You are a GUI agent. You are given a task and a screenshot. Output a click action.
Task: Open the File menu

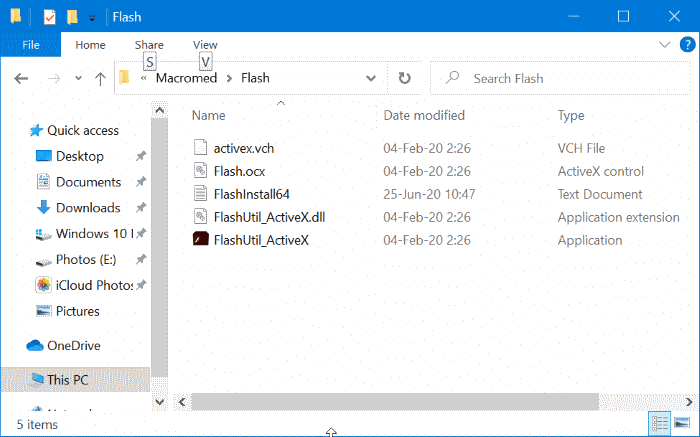click(31, 45)
